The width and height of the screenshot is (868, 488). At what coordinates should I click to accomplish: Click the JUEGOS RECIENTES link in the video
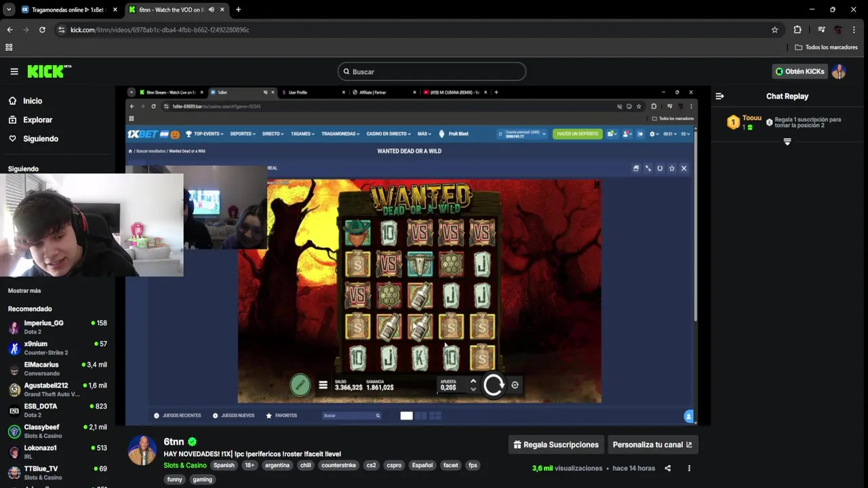pyautogui.click(x=177, y=415)
